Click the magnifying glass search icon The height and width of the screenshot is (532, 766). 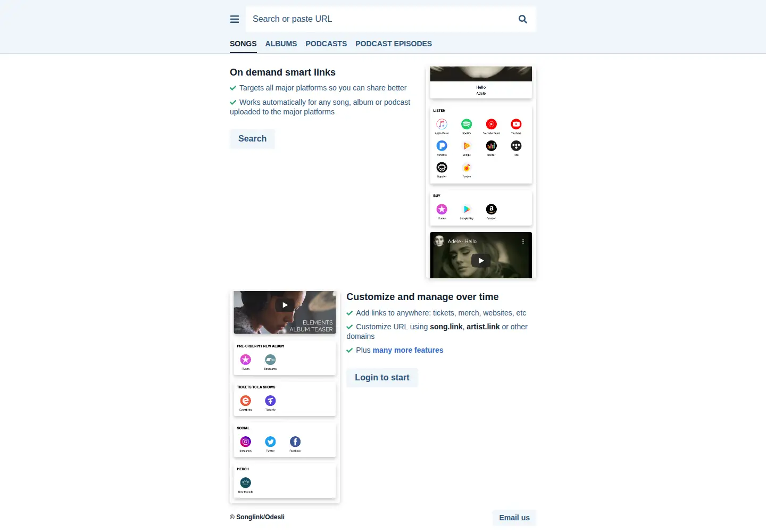coord(523,19)
